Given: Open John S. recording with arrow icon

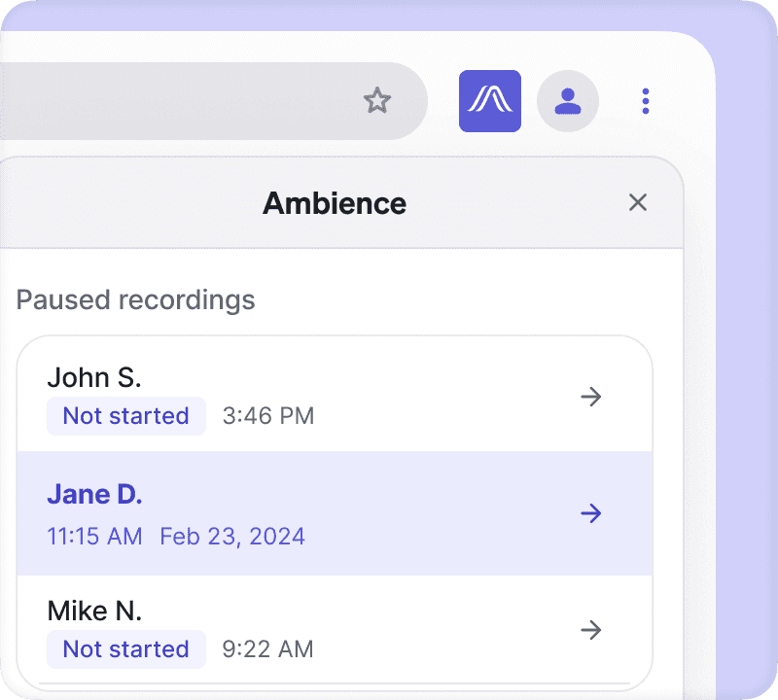Looking at the screenshot, I should point(591,397).
